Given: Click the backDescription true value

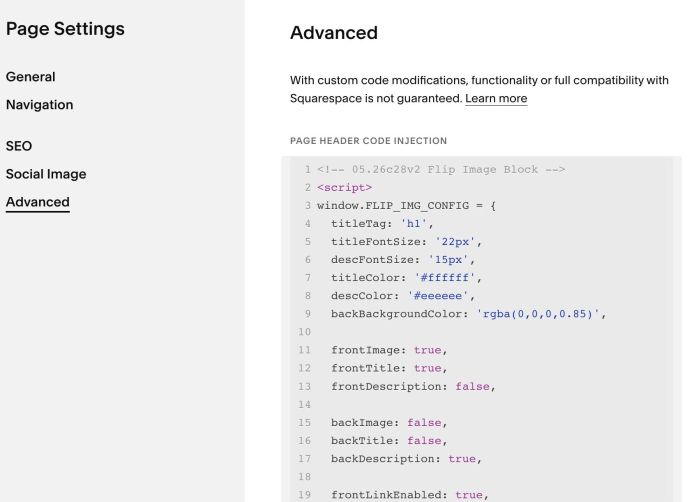Looking at the screenshot, I should pyautogui.click(x=462, y=459).
